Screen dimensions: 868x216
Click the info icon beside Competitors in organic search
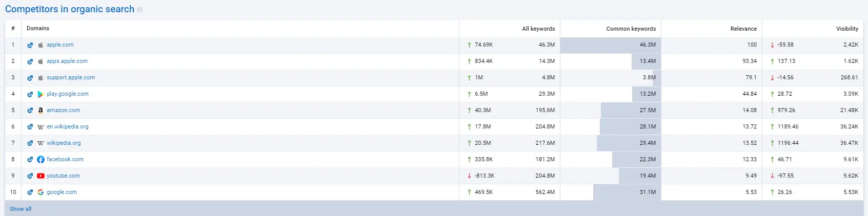click(140, 10)
